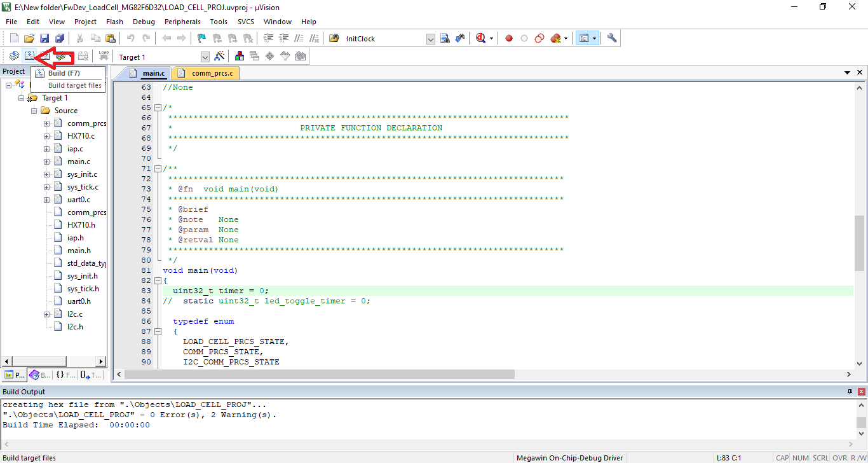Screen dimensions: 868x463
Task: Close the active editor tab X
Action: click(860, 73)
